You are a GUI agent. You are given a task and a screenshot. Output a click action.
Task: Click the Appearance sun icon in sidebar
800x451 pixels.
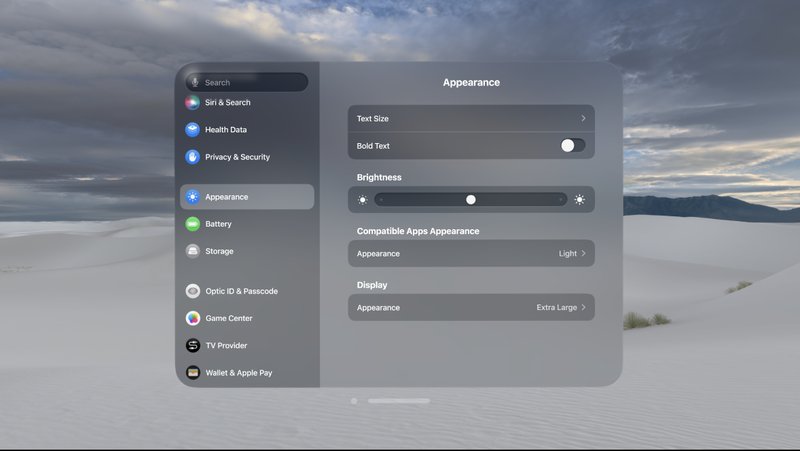pyautogui.click(x=192, y=196)
